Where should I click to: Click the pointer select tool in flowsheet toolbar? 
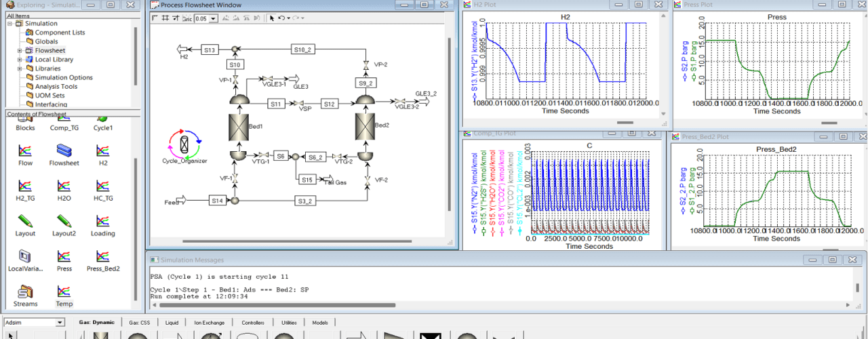272,18
